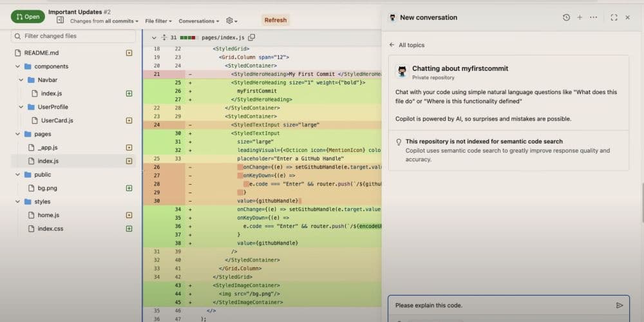
Task: Open the Conversations dropdown
Action: coord(199,21)
